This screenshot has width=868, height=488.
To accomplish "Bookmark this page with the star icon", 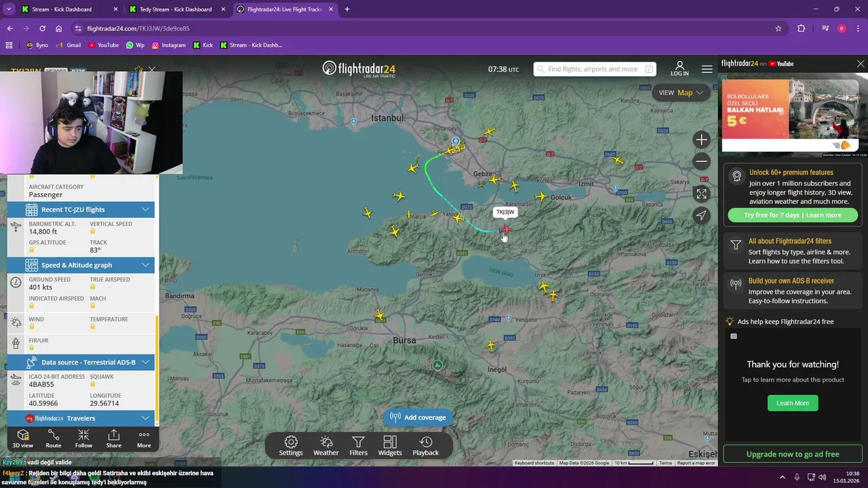I will 778,28.
